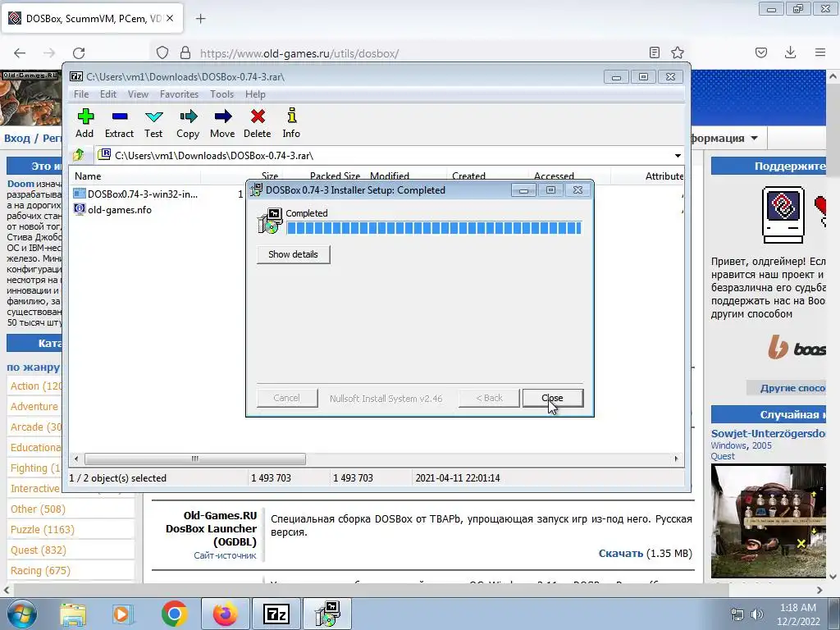Click the 7-Zip horizontal scrollbar thumb
Image resolution: width=840 pixels, height=630 pixels.
(x=195, y=459)
